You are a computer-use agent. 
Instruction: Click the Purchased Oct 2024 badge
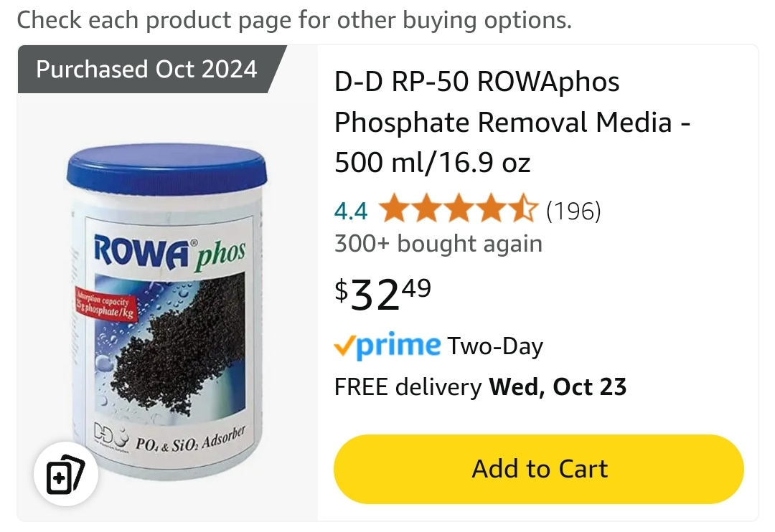(147, 69)
